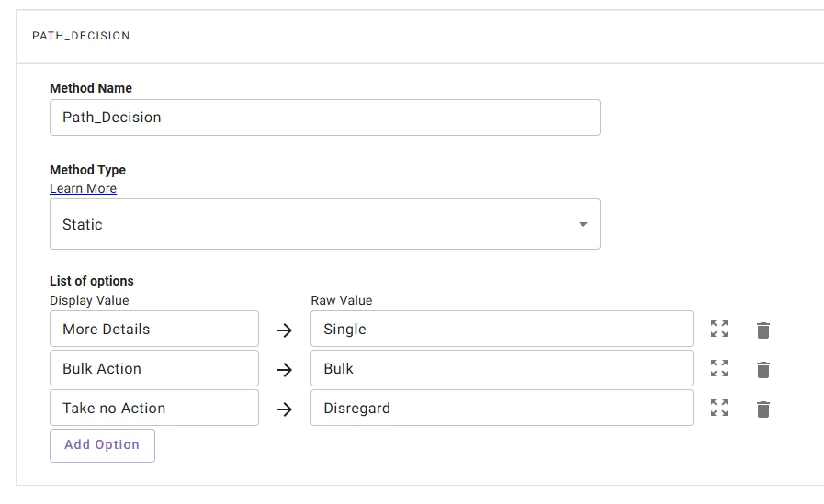Delete the More Details option row
This screenshot has height=504, width=824.
(x=763, y=330)
